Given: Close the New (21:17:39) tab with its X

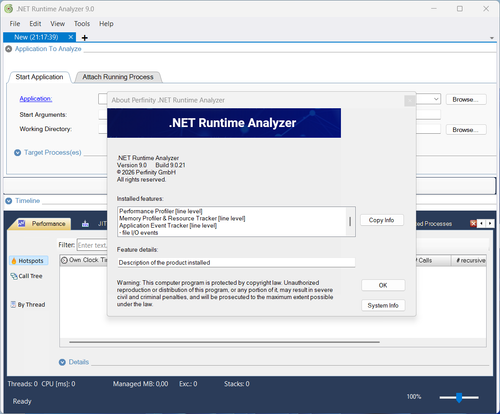Looking at the screenshot, I should (x=71, y=37).
